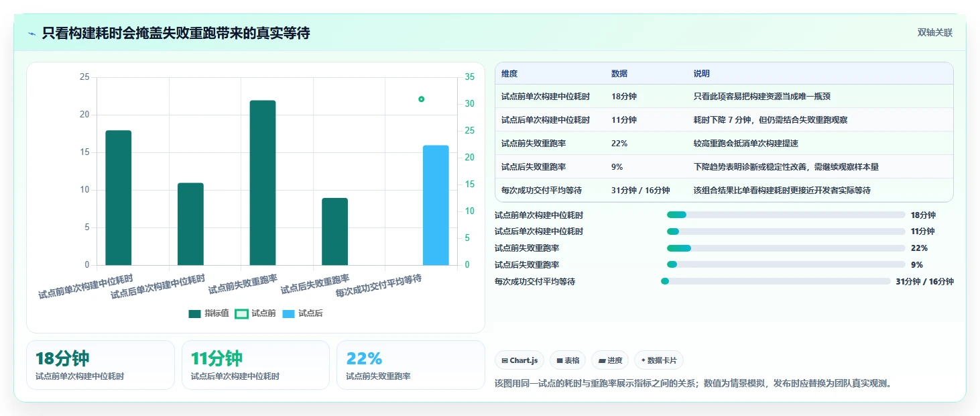Click the 数据 table column header
The image size is (980, 416).
[619, 74]
